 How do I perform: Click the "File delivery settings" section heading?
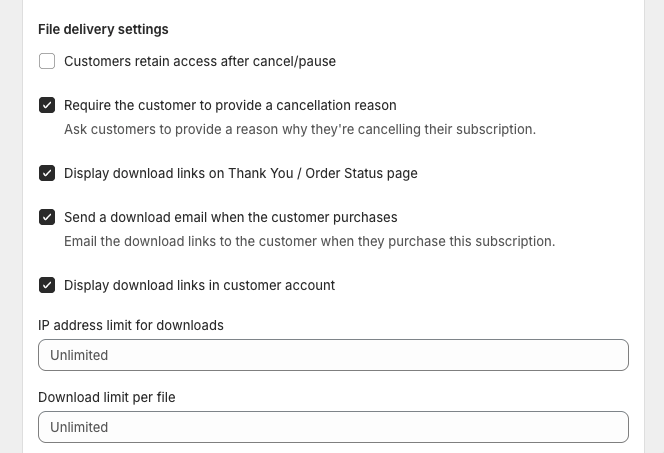[x=103, y=29]
